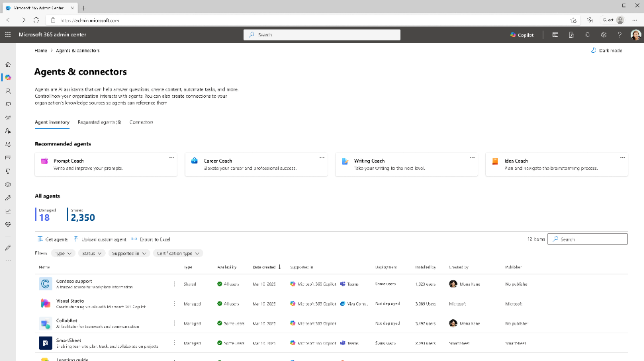
Task: Open the Status filter dropdown
Action: (91, 253)
